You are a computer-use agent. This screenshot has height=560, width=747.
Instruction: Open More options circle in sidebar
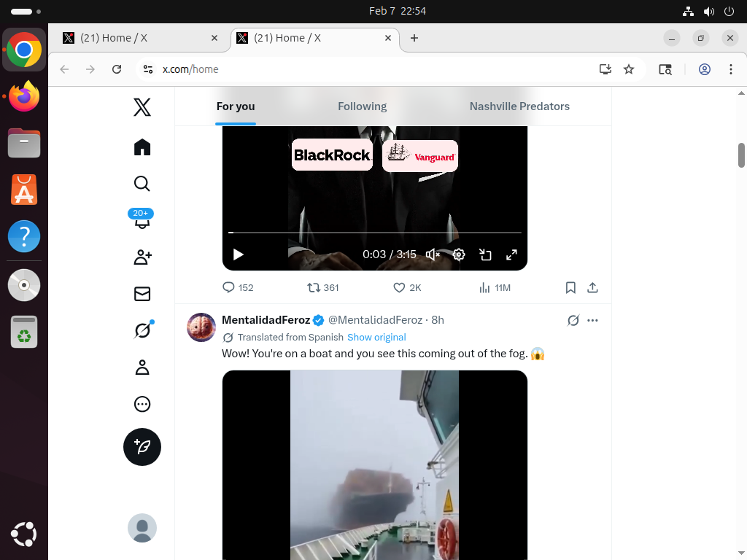click(142, 404)
